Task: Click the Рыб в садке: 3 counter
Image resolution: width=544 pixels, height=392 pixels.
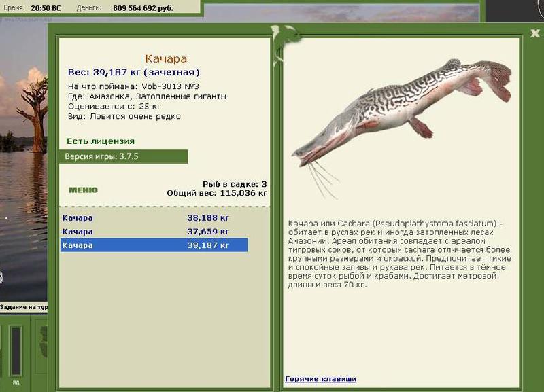Action: point(235,184)
